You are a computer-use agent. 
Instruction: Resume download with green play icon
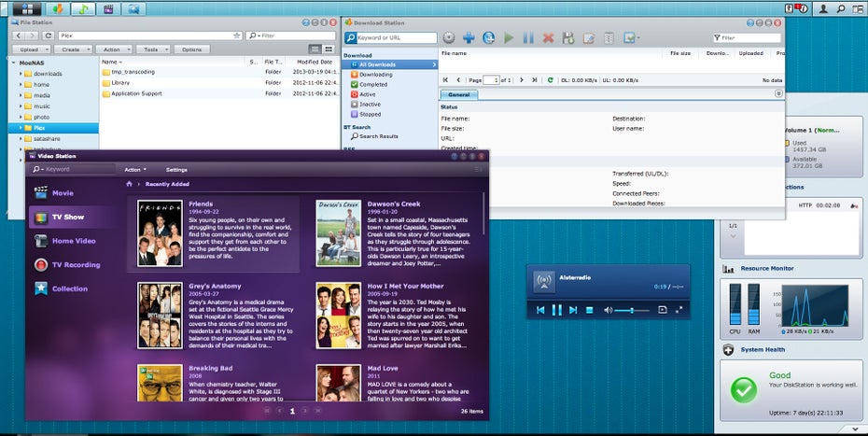(509, 37)
